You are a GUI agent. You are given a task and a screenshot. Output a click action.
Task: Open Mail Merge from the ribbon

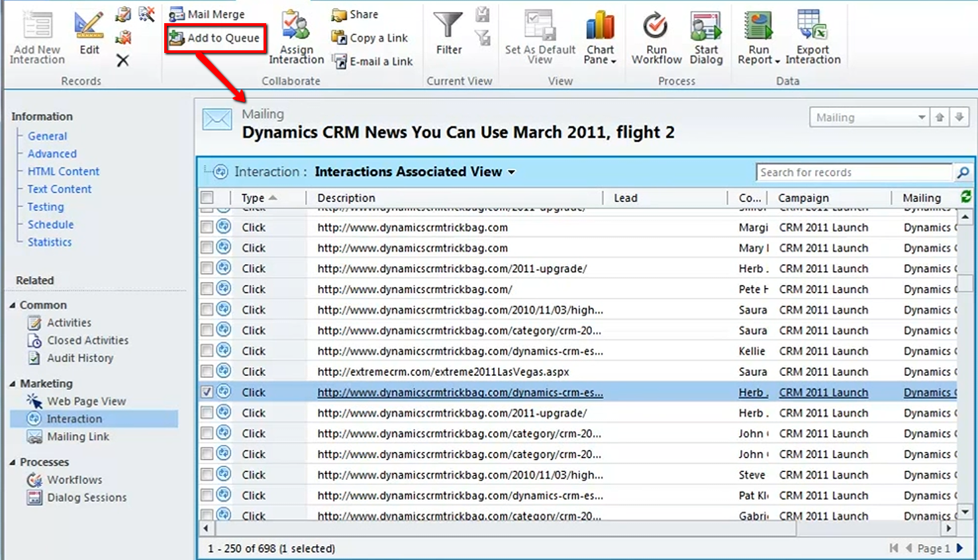[207, 14]
